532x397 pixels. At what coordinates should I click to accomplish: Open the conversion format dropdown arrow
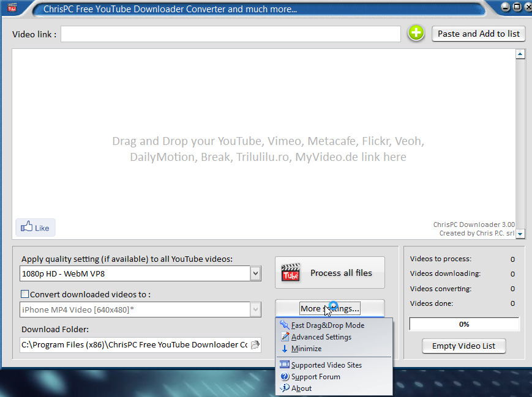(255, 310)
